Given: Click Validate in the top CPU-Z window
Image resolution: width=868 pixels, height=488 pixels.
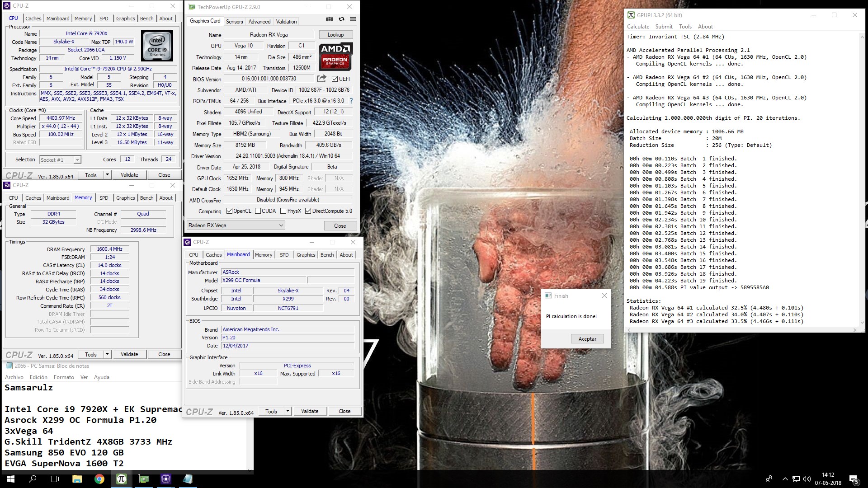Looking at the screenshot, I should (x=129, y=175).
